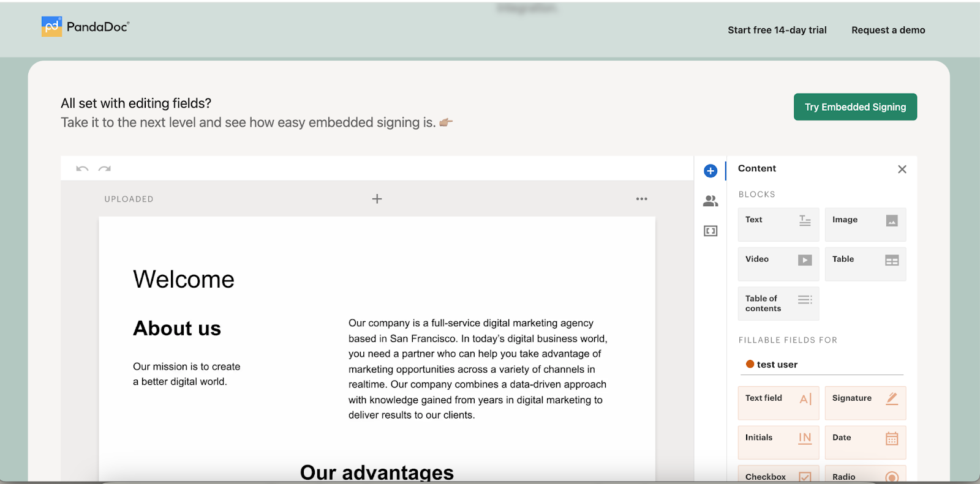Click the UPLOADED section label
Screen dimensions: 980x484
point(129,199)
